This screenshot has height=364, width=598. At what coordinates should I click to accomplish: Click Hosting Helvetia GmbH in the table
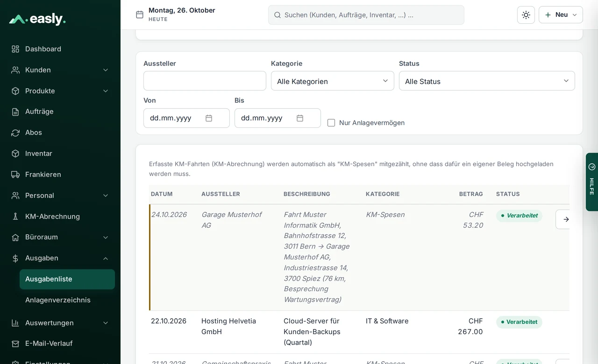(228, 326)
